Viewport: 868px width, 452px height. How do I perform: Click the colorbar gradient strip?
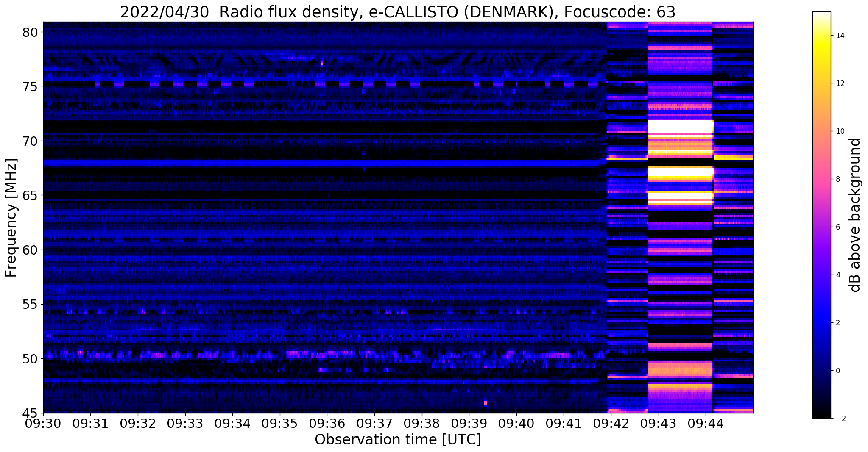point(821,215)
